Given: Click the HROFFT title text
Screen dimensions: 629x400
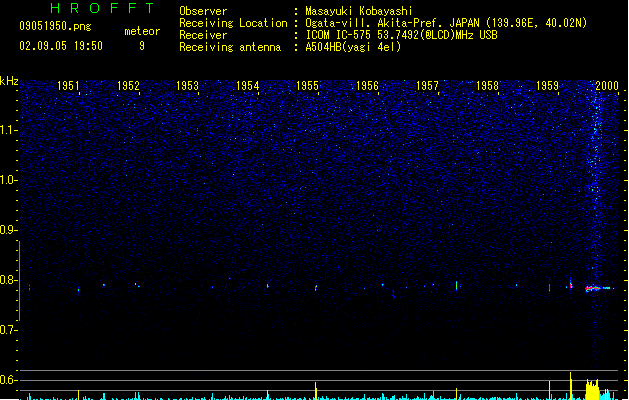Looking at the screenshot, I should pos(102,8).
